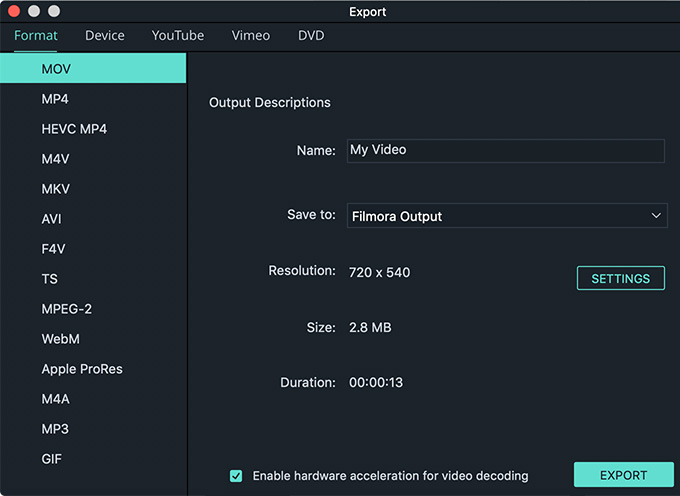Choose HEVC MP4 format
The width and height of the screenshot is (680, 496).
point(93,129)
